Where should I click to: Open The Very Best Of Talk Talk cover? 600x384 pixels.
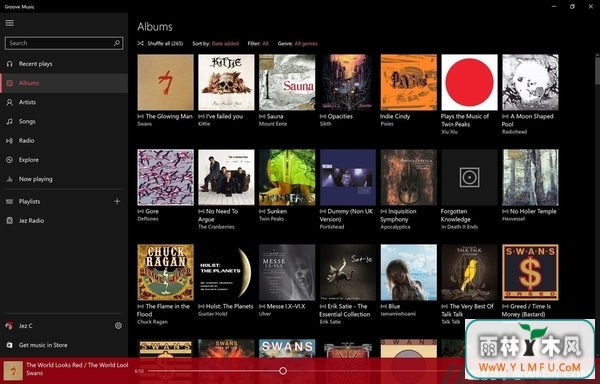(x=470, y=272)
